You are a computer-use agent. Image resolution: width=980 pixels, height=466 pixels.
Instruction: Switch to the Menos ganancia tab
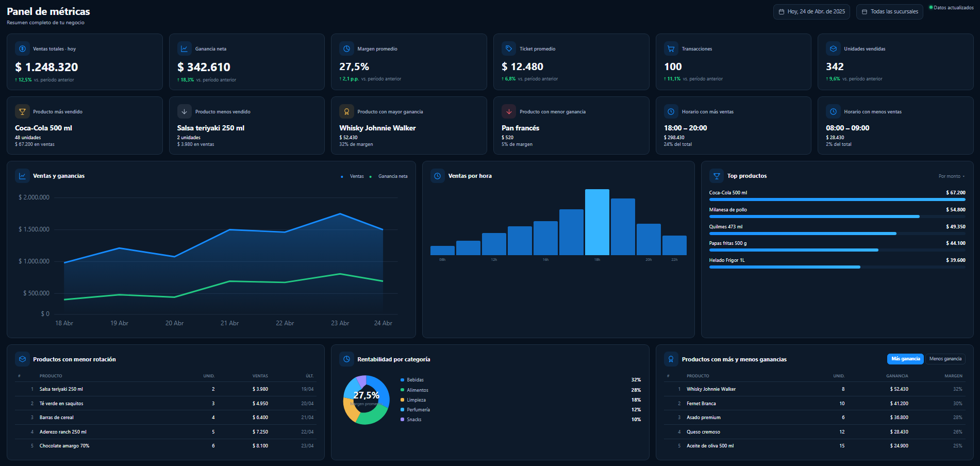[945, 359]
